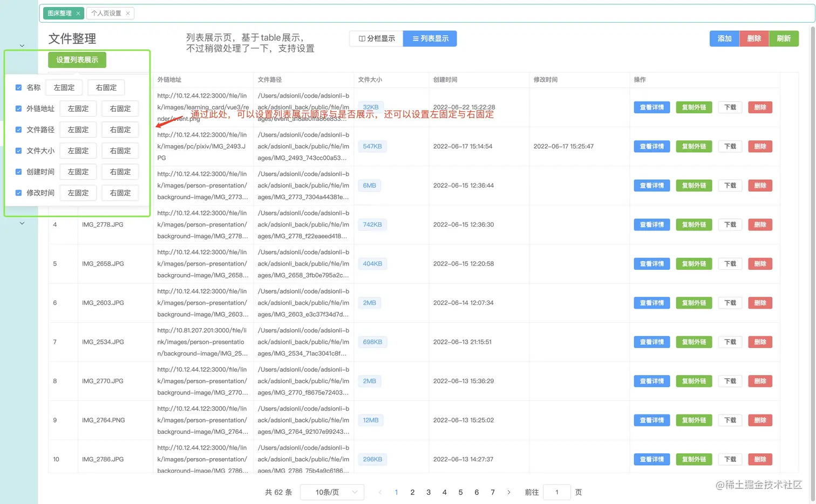The image size is (816, 504).
Task: Click timestamp 2022-06-14 12:07:34
Action: [464, 303]
